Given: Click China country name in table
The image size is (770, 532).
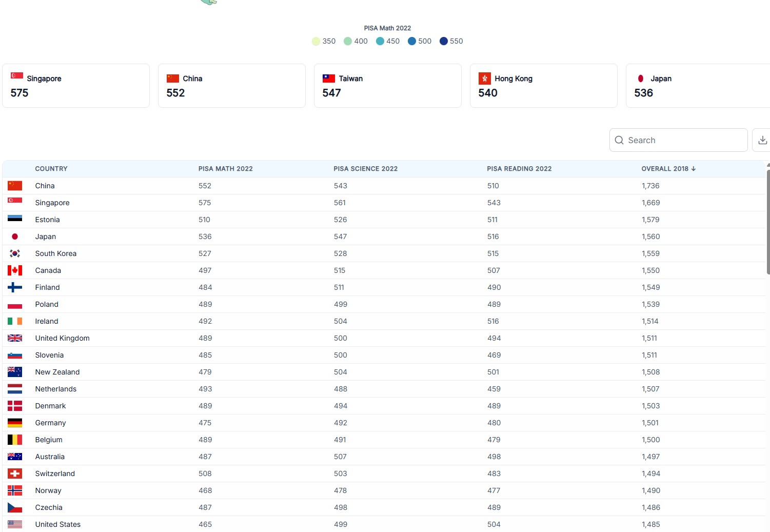Looking at the screenshot, I should 45,186.
